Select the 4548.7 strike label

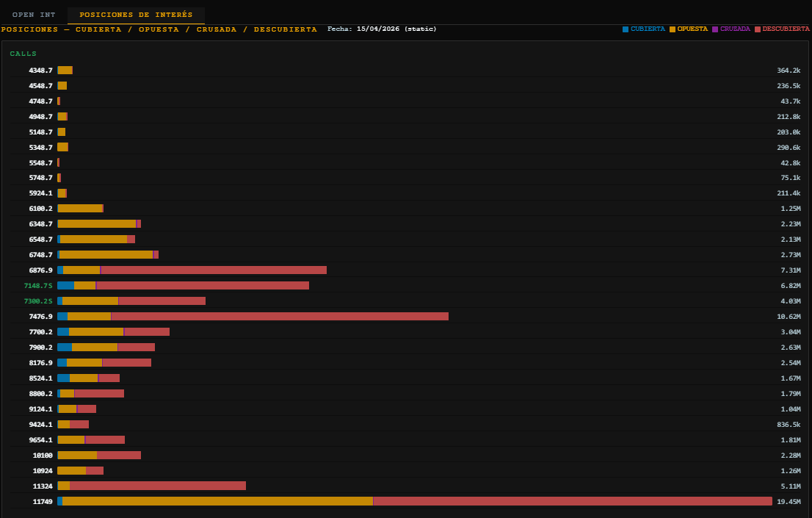coord(40,86)
